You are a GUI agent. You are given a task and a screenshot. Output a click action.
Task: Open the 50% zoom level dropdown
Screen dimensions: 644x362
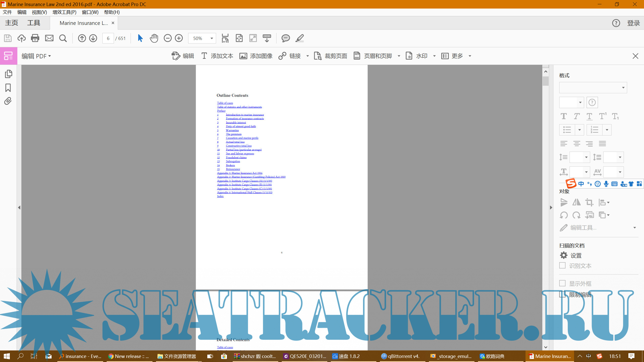212,38
